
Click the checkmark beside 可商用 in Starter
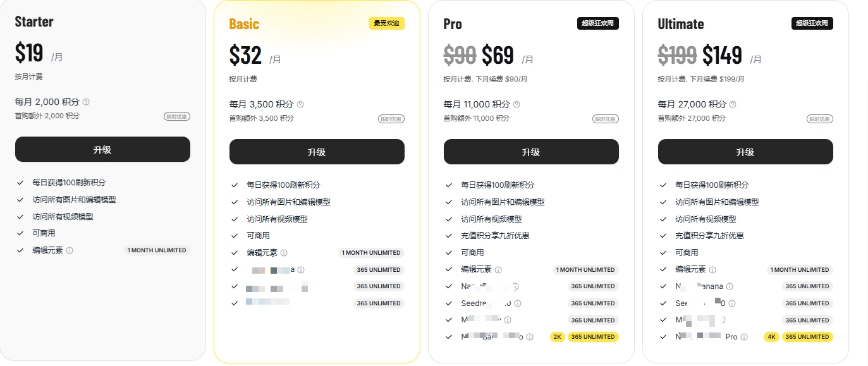point(21,233)
